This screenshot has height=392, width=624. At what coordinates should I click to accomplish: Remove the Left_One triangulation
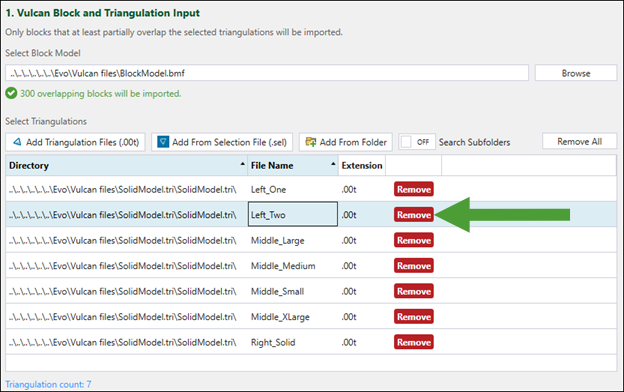(414, 189)
